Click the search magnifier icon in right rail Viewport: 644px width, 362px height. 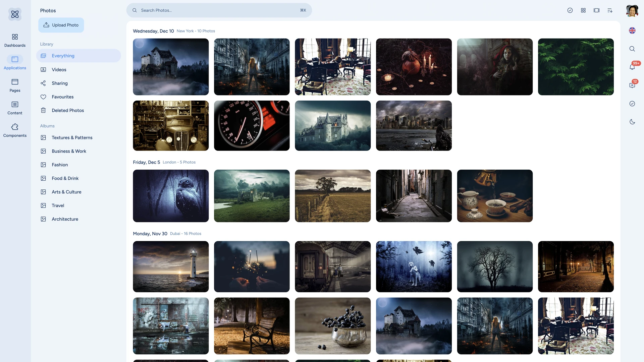point(632,49)
